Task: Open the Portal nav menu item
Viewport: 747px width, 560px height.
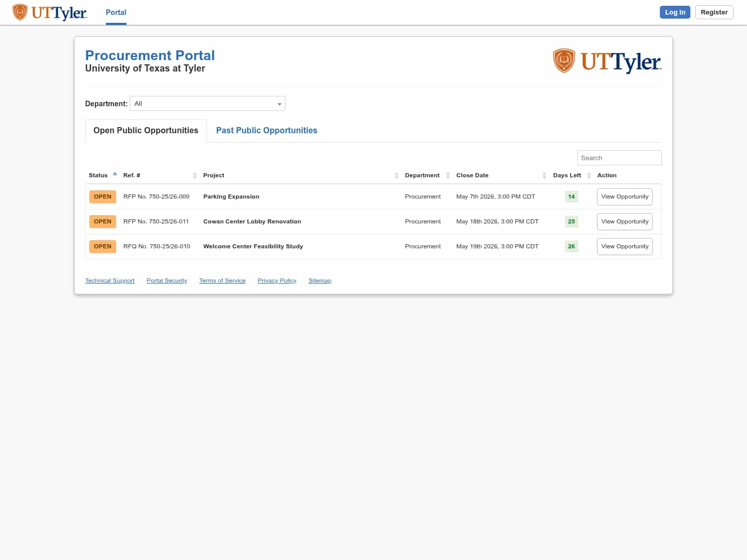Action: (116, 12)
